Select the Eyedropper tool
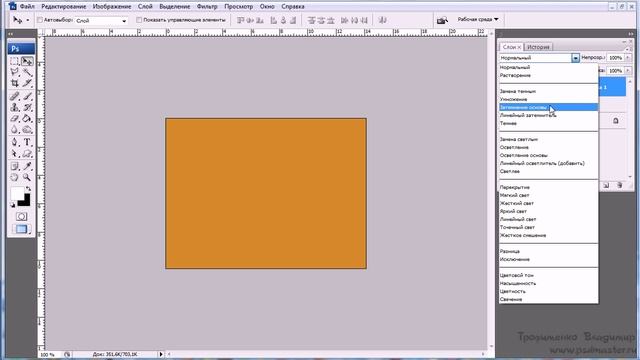640x360 pixels. [27, 166]
